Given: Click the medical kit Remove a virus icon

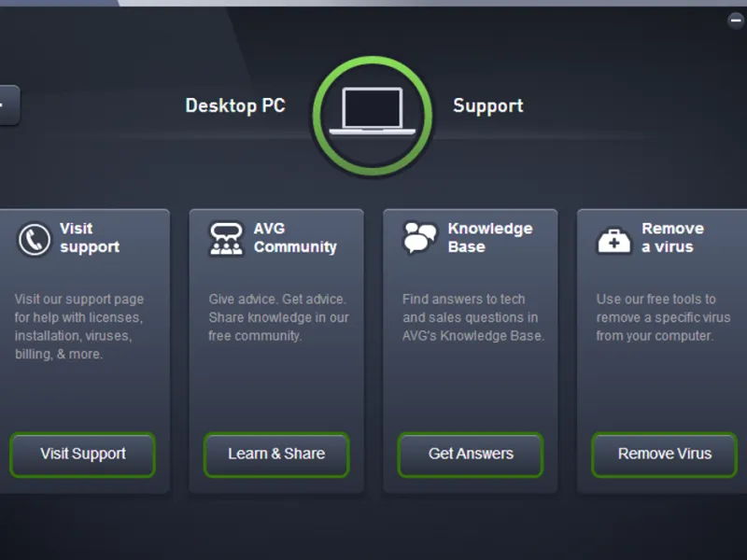Looking at the screenshot, I should pos(613,240).
